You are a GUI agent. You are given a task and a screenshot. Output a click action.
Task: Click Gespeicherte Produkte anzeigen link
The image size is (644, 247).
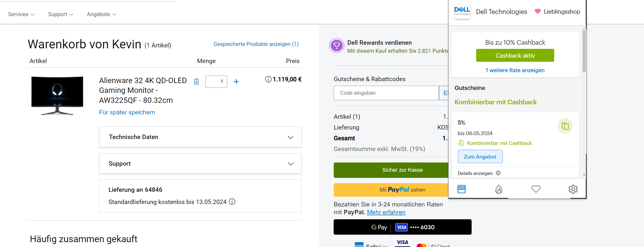pyautogui.click(x=256, y=44)
